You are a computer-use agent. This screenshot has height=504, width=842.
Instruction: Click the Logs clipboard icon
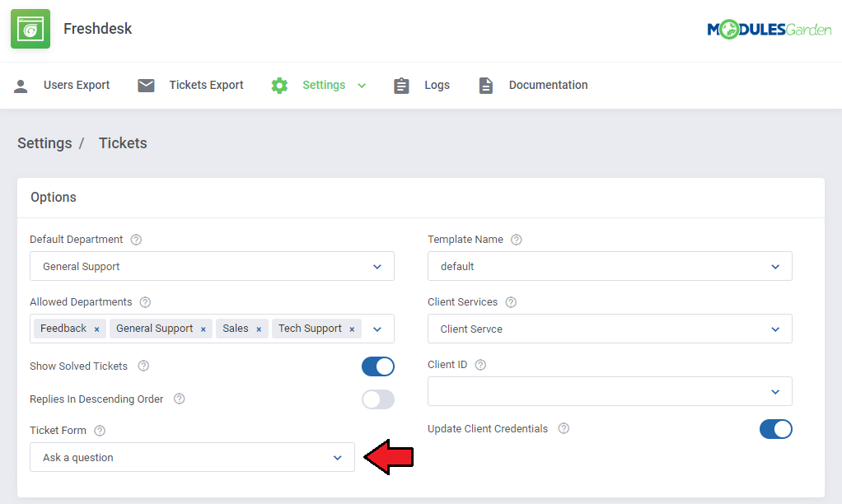[401, 86]
